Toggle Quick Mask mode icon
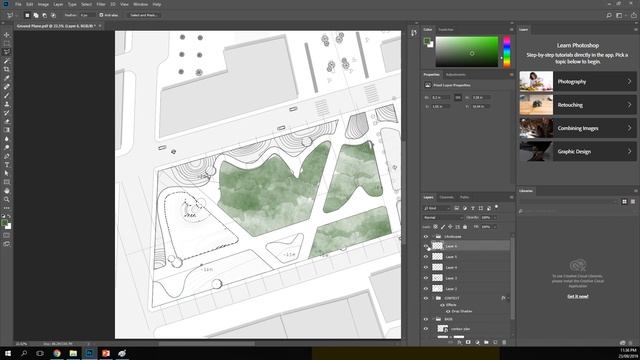The height and width of the screenshot is (360, 640). click(7, 235)
